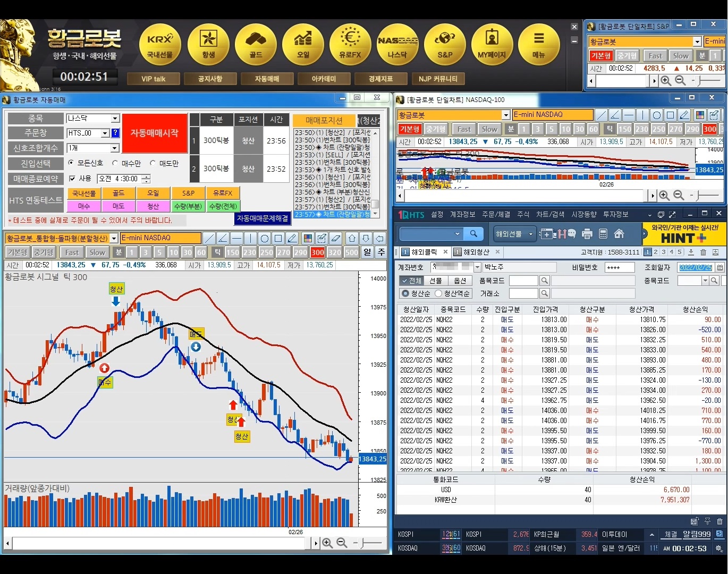Open the 황금로봇 dropdown in S&P window

pyautogui.click(x=697, y=41)
